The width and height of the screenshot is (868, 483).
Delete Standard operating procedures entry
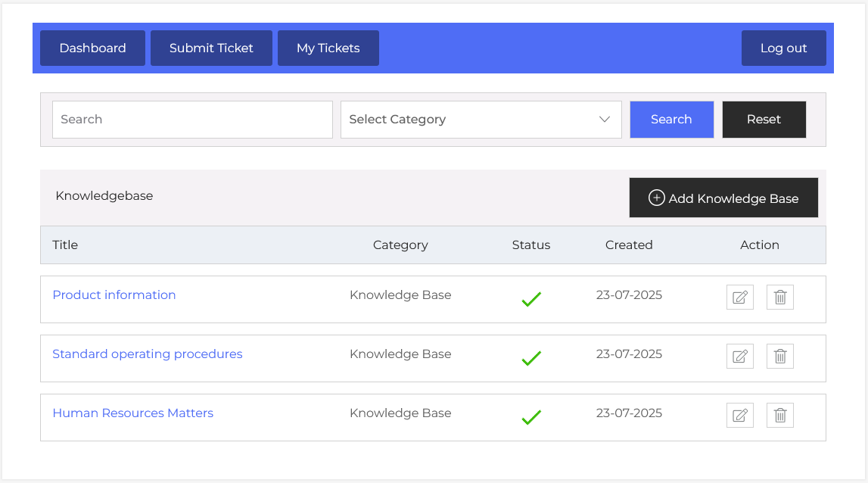click(780, 357)
